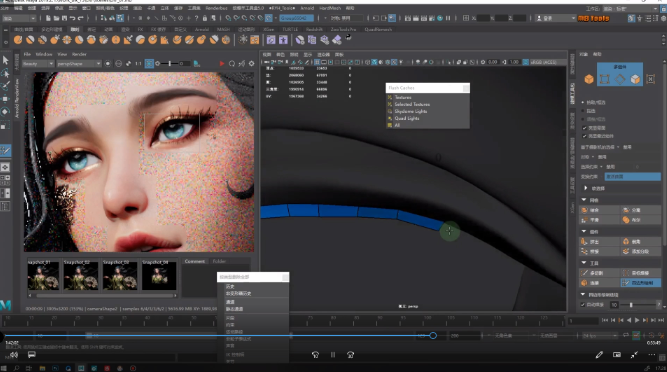Click the Undo arrow icon
The width and height of the screenshot is (667, 372).
tap(72, 18)
